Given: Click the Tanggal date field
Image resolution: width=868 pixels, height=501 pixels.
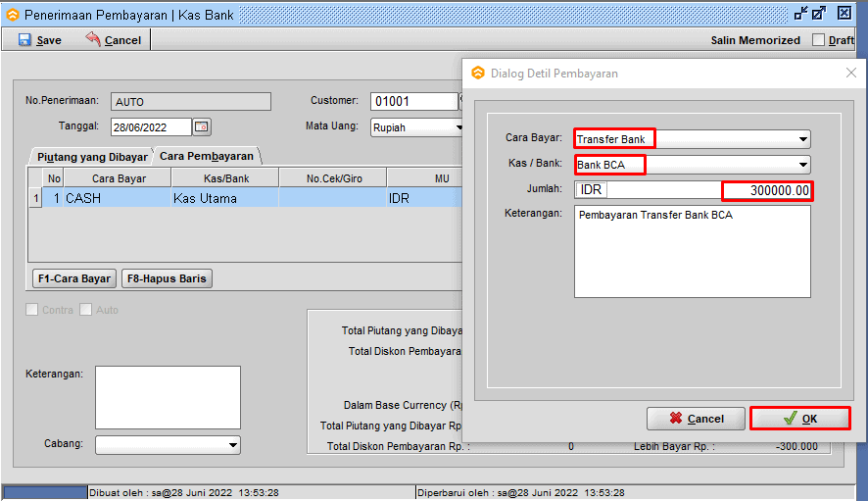Looking at the screenshot, I should tap(151, 127).
